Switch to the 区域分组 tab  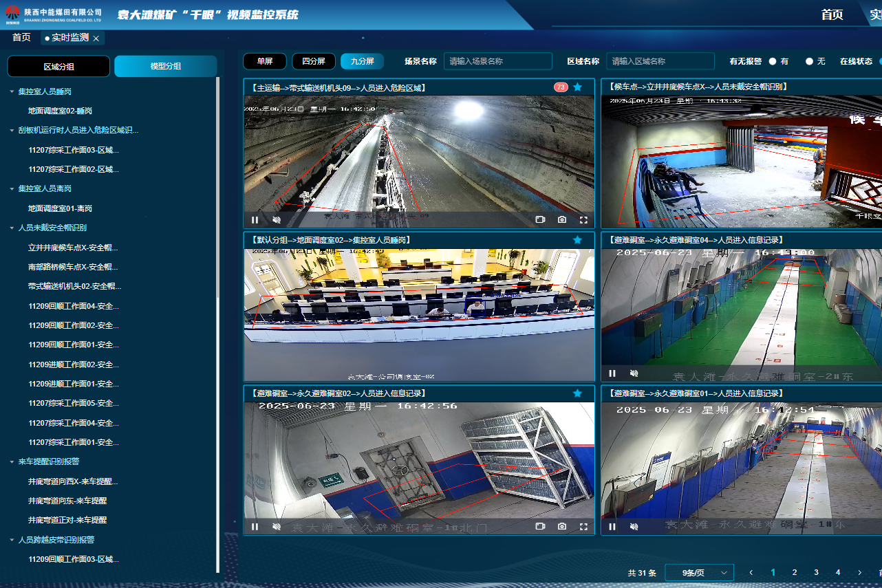tap(58, 67)
